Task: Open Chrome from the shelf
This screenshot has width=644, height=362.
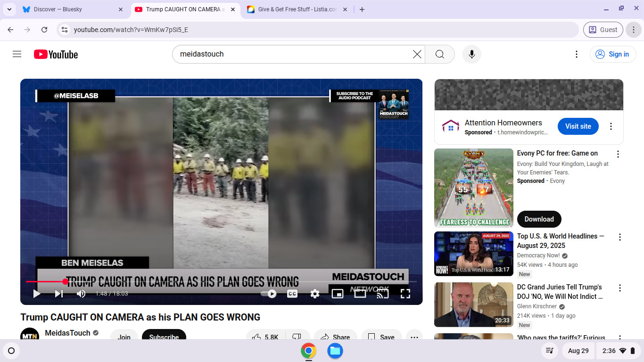Action: tap(308, 351)
